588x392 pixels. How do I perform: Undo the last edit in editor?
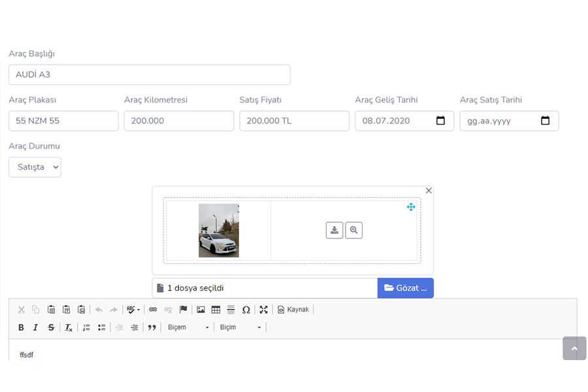pyautogui.click(x=99, y=310)
